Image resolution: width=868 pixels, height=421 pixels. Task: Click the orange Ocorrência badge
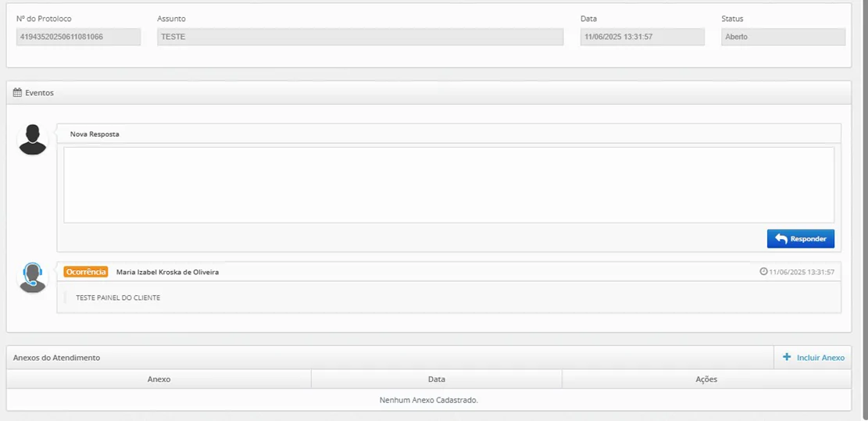click(85, 272)
